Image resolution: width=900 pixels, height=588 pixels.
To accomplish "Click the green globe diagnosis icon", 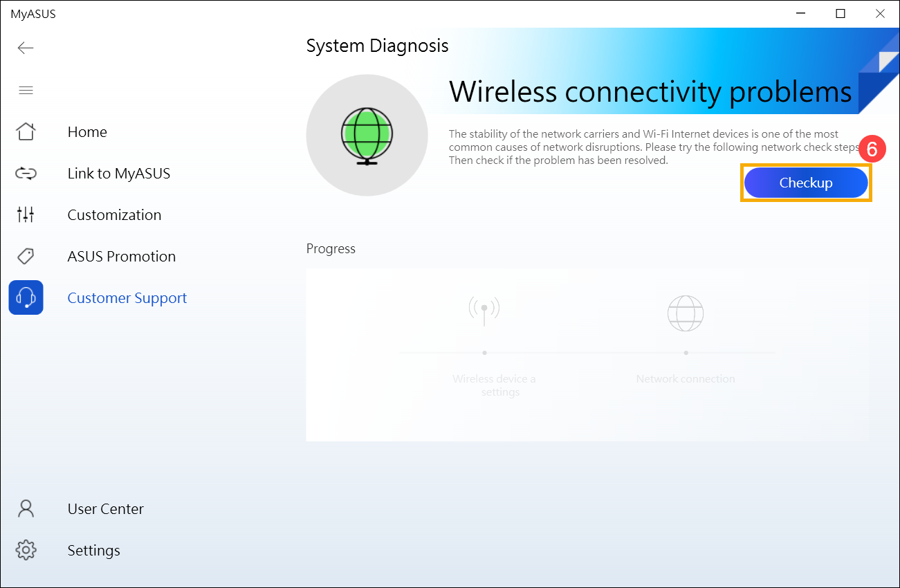I will coord(367,136).
